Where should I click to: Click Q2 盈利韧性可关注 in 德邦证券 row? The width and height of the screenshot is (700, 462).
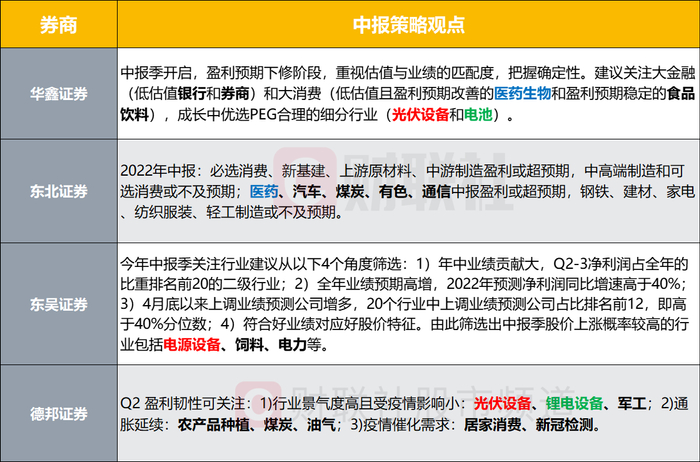click(181, 404)
